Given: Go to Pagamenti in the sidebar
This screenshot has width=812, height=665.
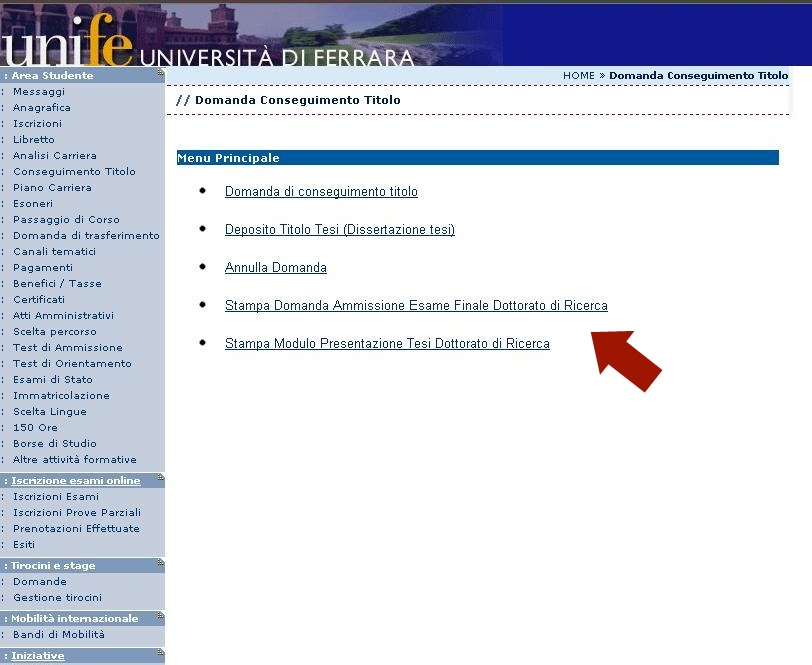Looking at the screenshot, I should pos(43,268).
